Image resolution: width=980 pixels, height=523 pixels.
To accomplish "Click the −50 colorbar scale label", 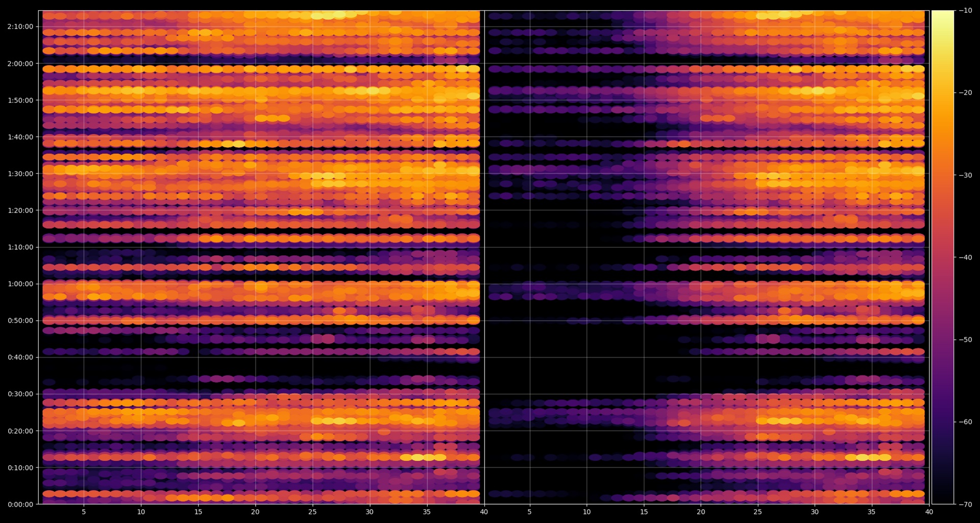I will click(965, 340).
